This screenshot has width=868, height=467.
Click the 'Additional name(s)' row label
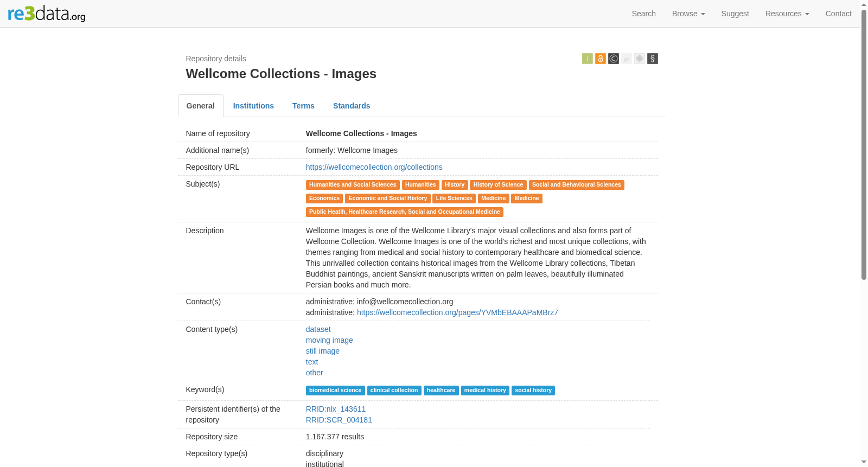tap(218, 150)
